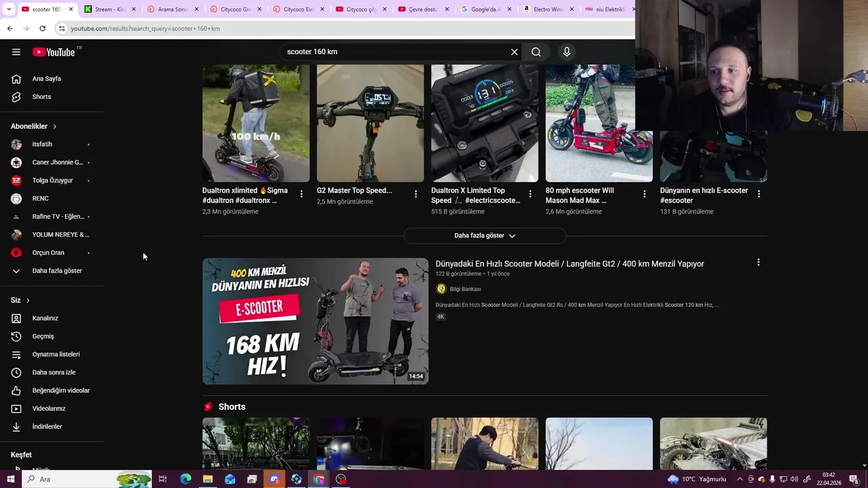Click the Windows taskbar search box
Screen dimensions: 868x488
88,479
